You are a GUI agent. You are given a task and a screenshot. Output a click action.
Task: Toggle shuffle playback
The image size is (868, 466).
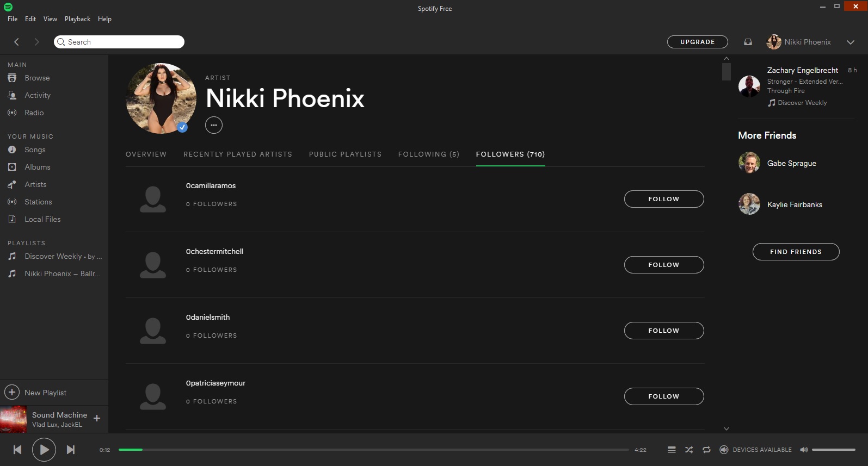pyautogui.click(x=689, y=450)
